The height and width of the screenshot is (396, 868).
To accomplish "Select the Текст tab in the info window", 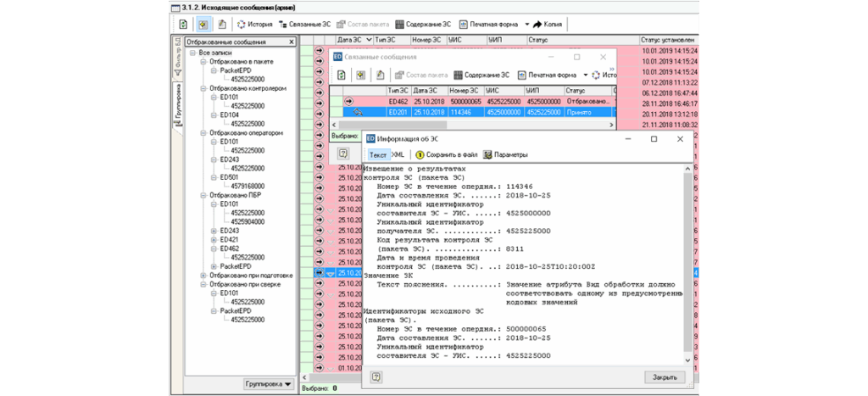I will tap(378, 155).
